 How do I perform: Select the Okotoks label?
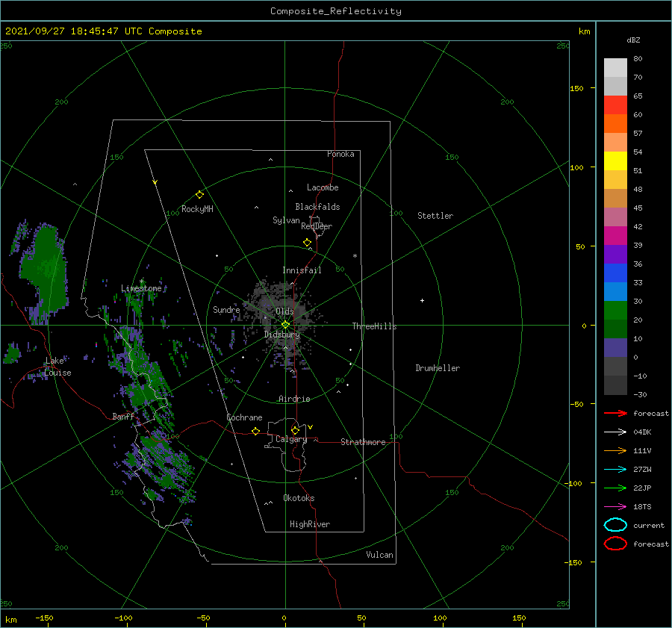point(299,498)
